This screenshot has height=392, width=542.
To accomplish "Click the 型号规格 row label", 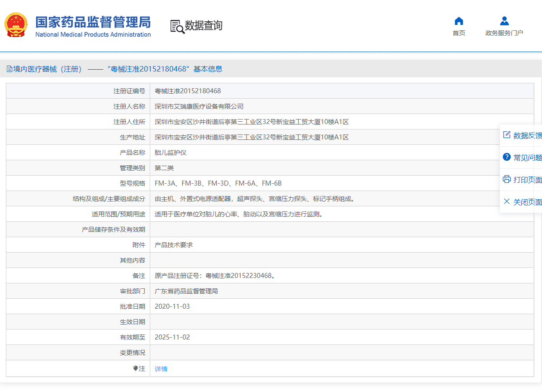I will [x=133, y=183].
